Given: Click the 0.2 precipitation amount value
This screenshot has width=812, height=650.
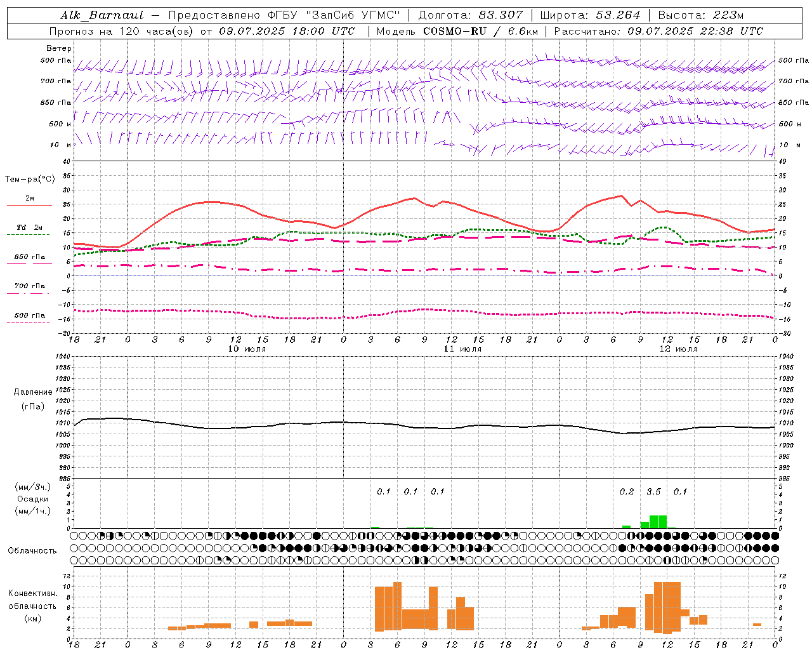Looking at the screenshot, I should [627, 492].
